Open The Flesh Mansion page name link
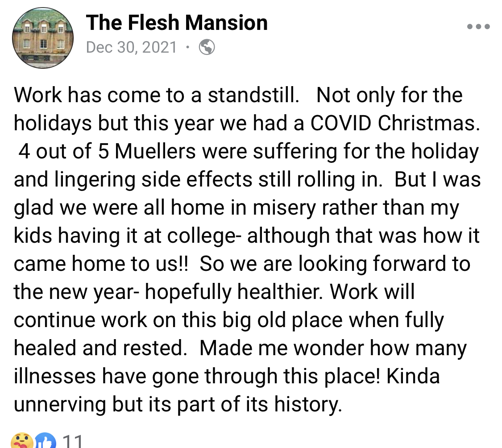 (177, 23)
